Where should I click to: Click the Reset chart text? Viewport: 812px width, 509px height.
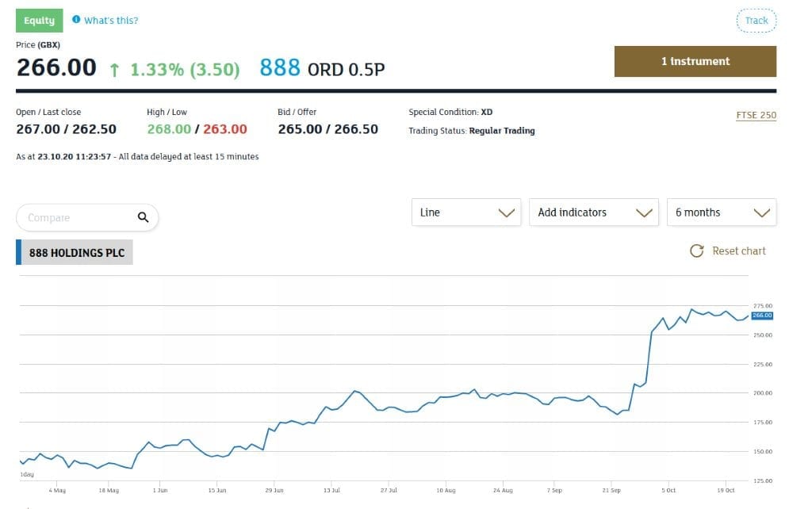[x=738, y=251]
